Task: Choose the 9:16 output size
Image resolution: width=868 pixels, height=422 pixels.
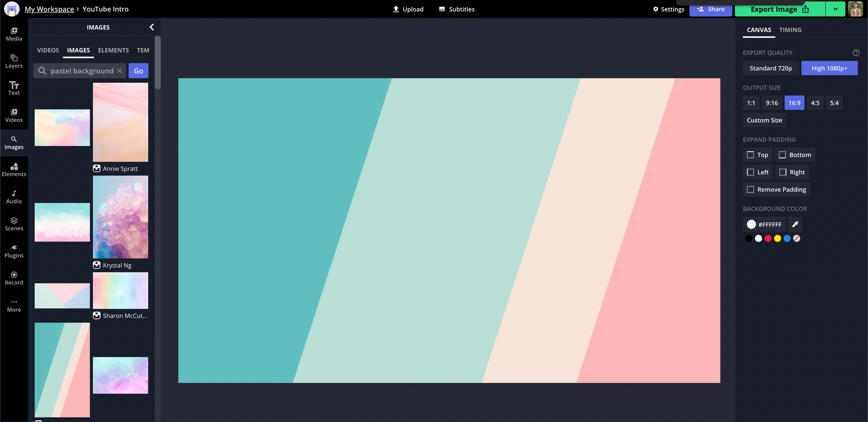Action: point(772,103)
